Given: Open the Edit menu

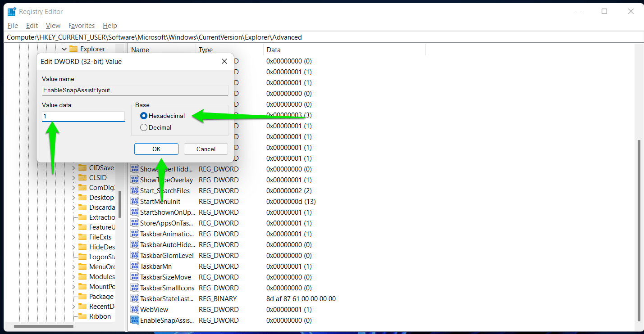Looking at the screenshot, I should 32,26.
